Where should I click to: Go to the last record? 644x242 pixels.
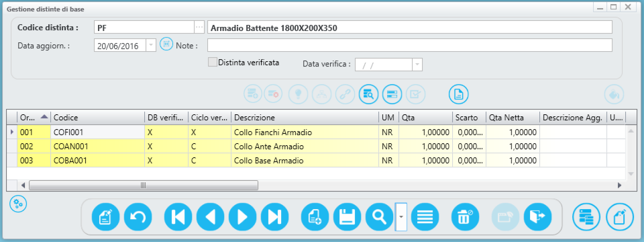point(275,217)
